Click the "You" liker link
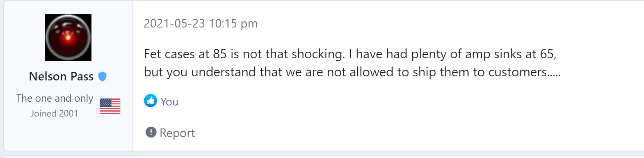Image resolution: width=644 pixels, height=158 pixels. pyautogui.click(x=169, y=102)
